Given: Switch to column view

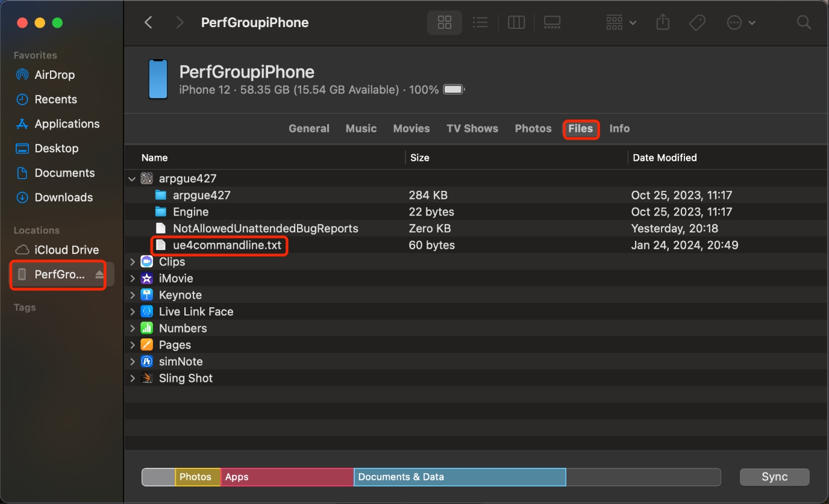Looking at the screenshot, I should [x=516, y=23].
